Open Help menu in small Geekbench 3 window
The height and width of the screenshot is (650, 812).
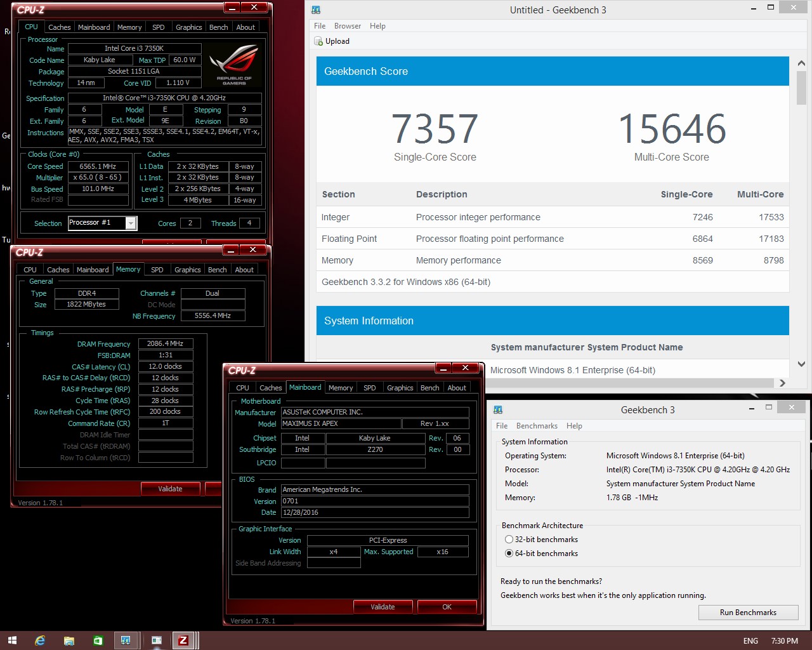click(574, 426)
